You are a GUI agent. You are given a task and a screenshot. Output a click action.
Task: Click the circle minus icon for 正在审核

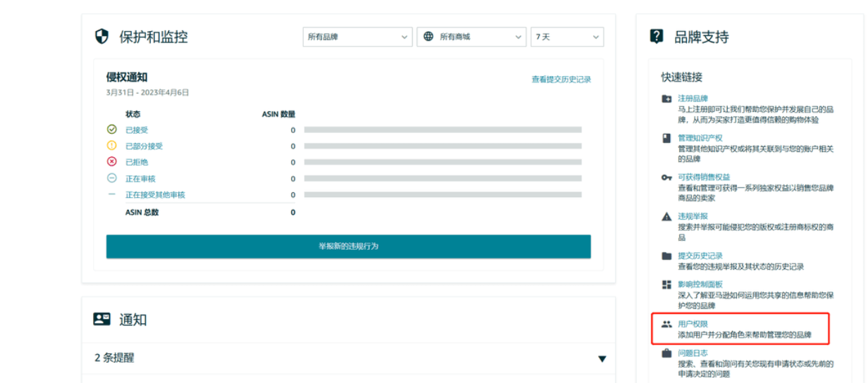[x=111, y=178]
